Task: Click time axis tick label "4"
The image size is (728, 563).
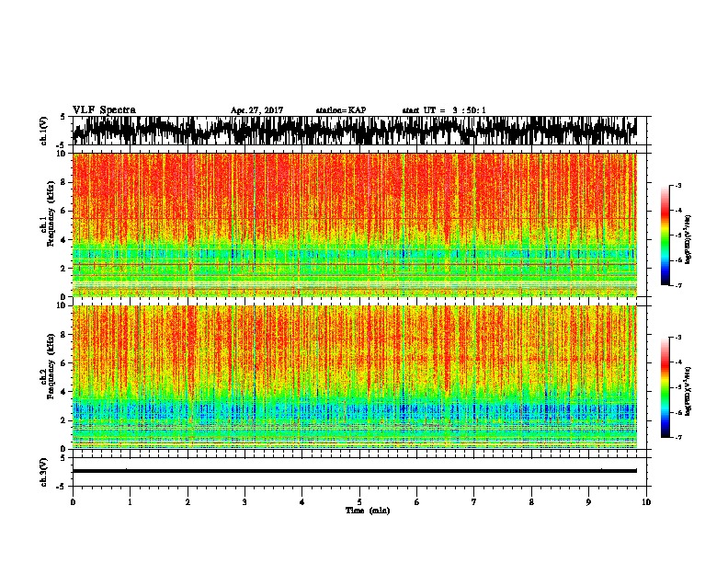Action: click(302, 502)
